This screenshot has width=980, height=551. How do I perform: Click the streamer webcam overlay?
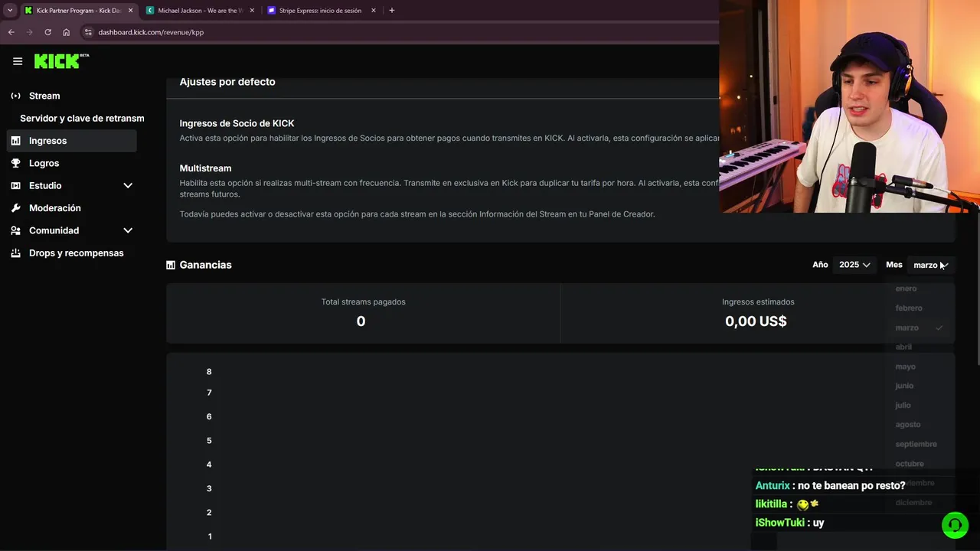coord(849,106)
